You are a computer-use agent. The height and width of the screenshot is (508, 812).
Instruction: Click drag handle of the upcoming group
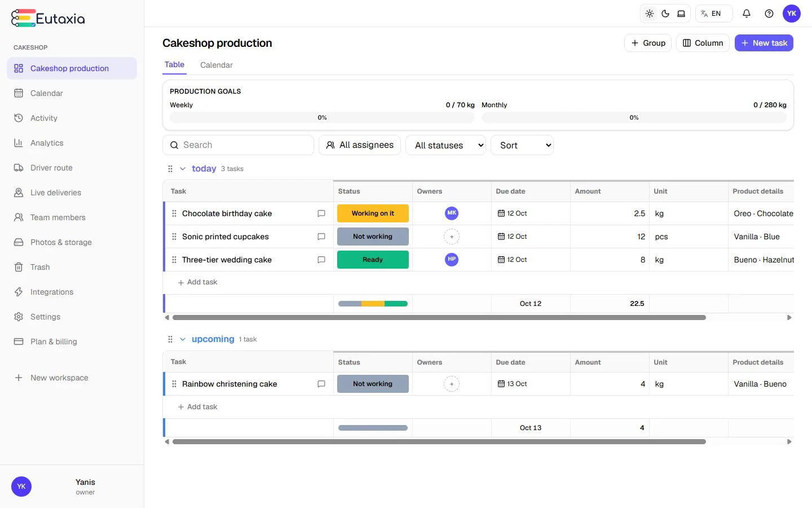[170, 339]
